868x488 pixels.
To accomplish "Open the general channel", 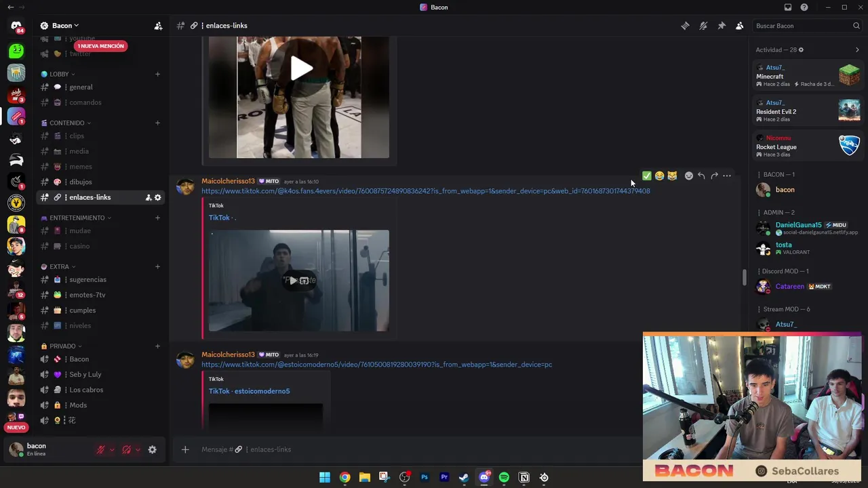I will [x=101, y=87].
